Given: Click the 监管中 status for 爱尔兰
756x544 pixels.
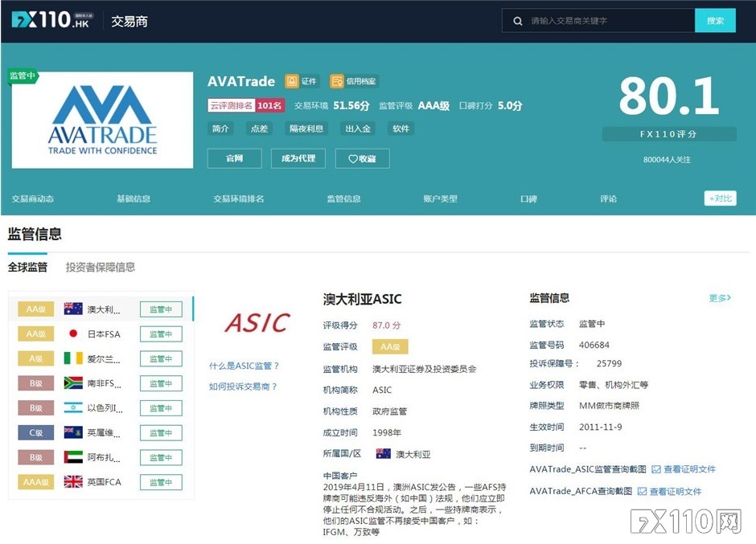Looking at the screenshot, I should [161, 359].
